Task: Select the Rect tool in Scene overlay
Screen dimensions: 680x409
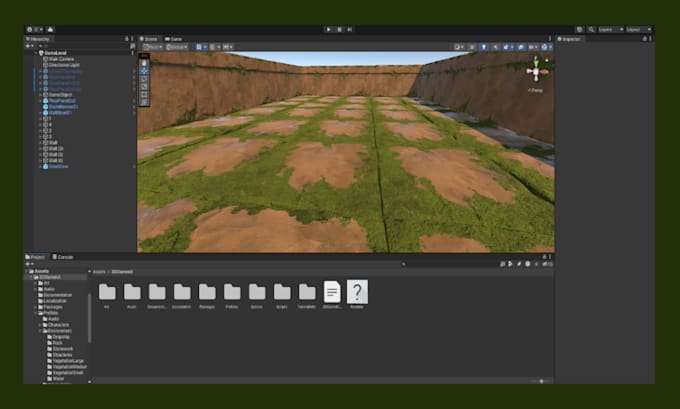Action: coord(144,95)
